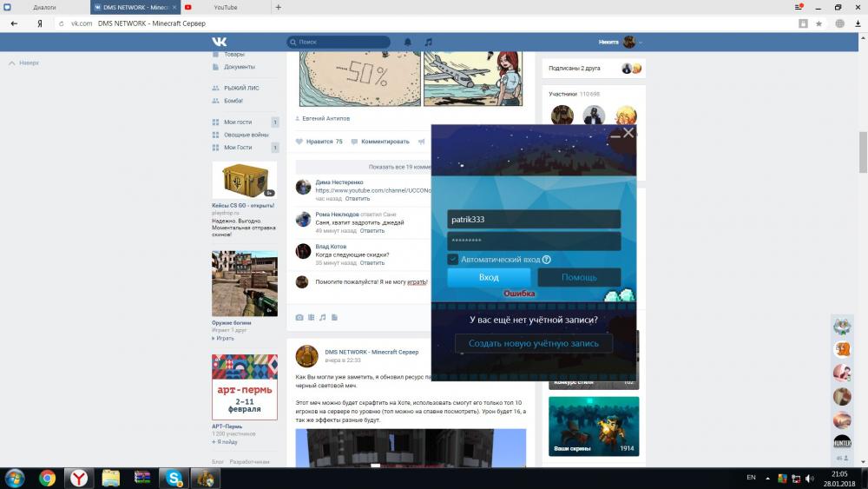This screenshot has height=489, width=868.
Task: Open a new browser tab
Action: [x=279, y=7]
